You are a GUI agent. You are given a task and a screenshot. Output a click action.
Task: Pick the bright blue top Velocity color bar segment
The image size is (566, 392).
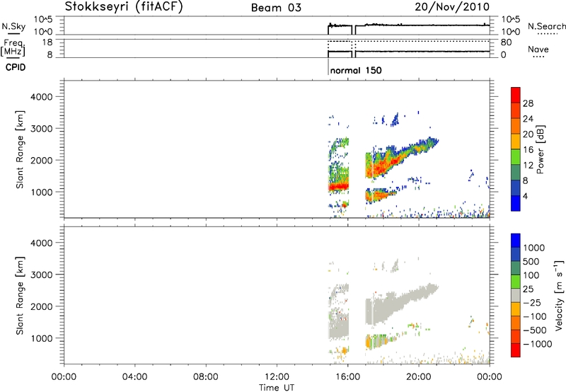(x=516, y=241)
